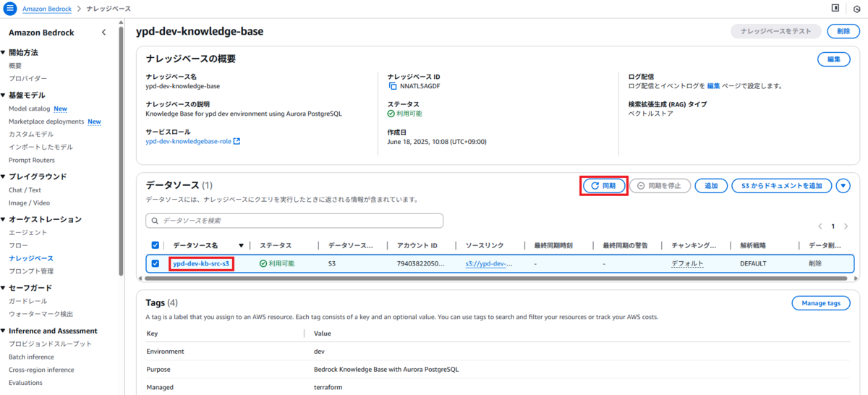Focus the データソースを検索 search field
The height and width of the screenshot is (395, 868).
click(x=294, y=221)
